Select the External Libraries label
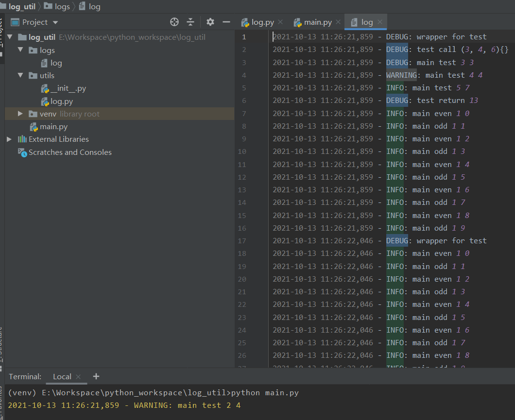 pyautogui.click(x=58, y=139)
